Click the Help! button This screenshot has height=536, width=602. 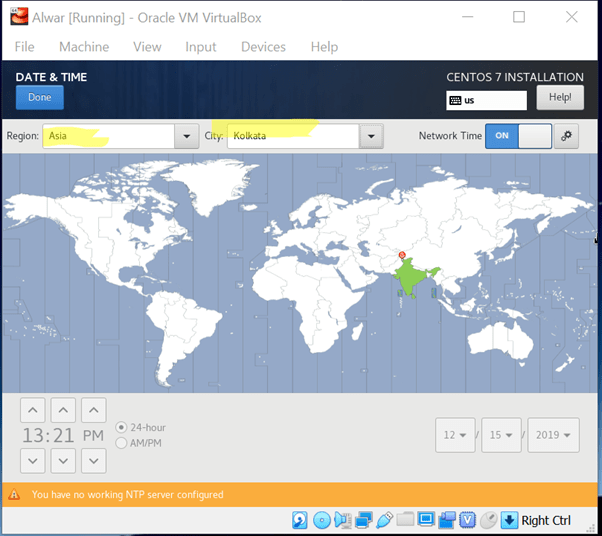pyautogui.click(x=560, y=98)
